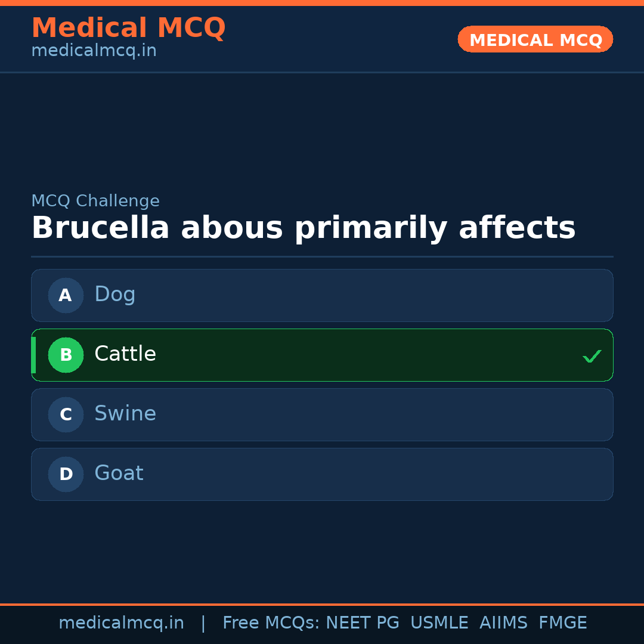Click the letter A circle icon

point(66,295)
